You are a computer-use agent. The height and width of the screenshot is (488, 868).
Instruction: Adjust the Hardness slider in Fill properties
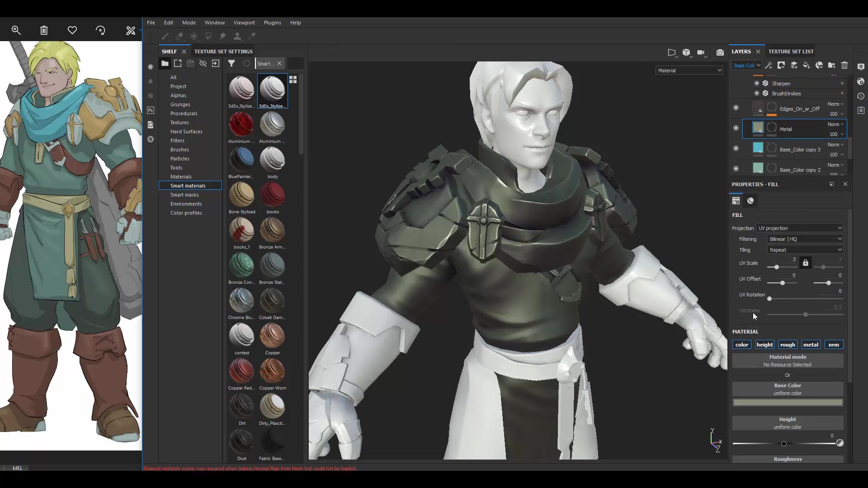coord(806,315)
